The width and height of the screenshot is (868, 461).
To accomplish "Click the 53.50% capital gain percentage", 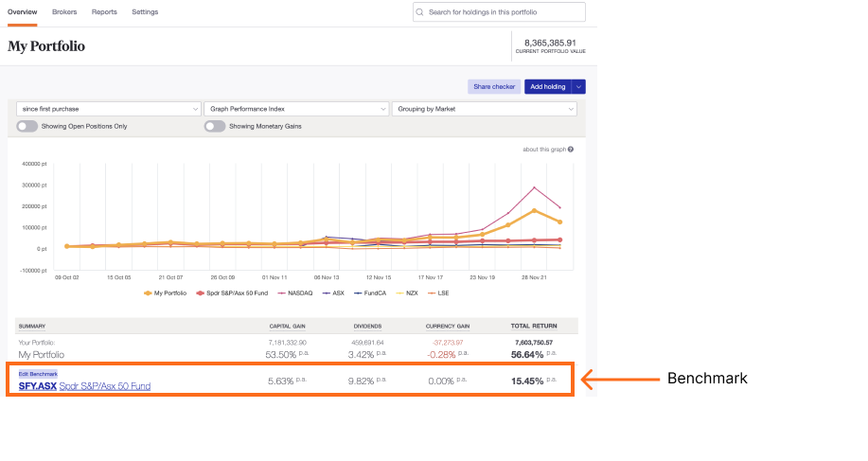I will (281, 355).
